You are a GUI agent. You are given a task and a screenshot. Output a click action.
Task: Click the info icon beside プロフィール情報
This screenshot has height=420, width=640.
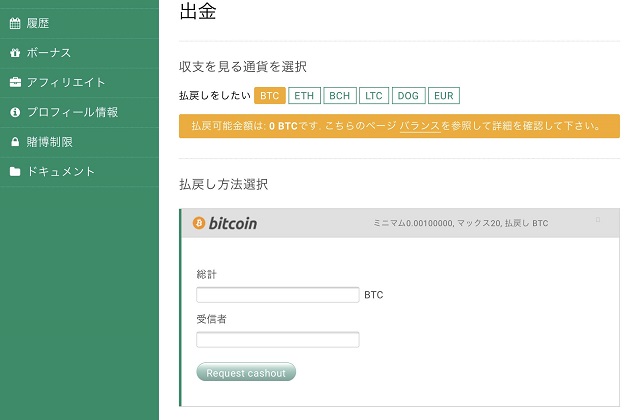[x=15, y=112]
